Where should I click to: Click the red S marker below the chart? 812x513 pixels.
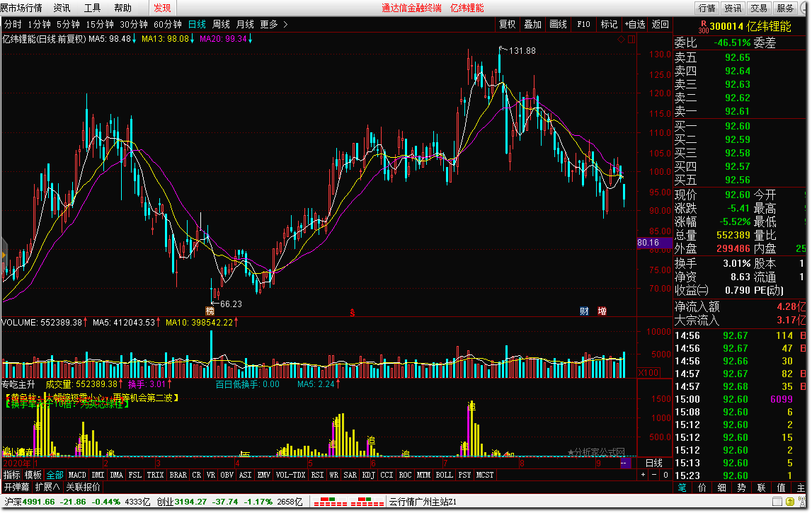pos(352,312)
